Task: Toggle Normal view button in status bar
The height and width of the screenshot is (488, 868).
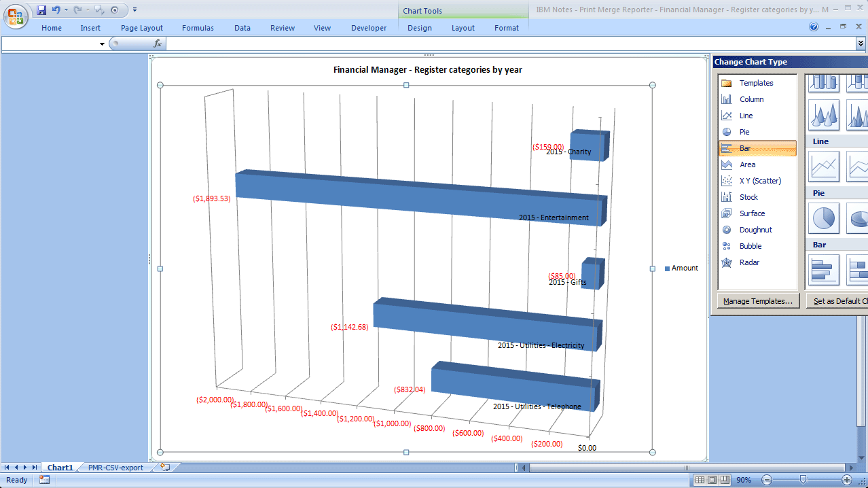Action: 700,480
